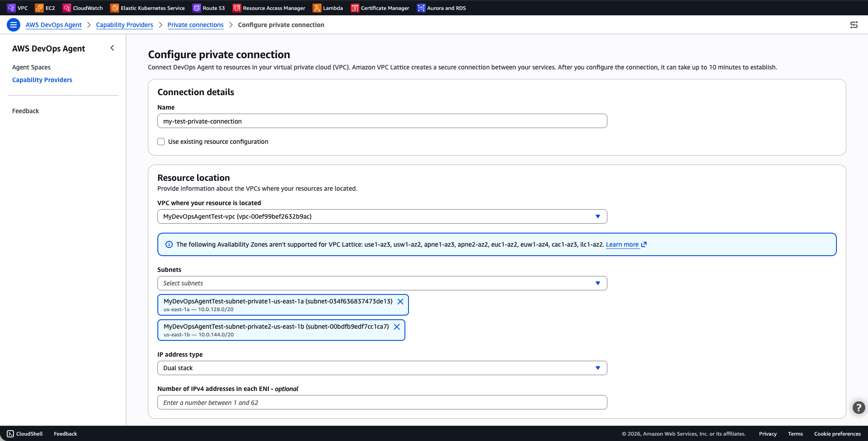The height and width of the screenshot is (441, 868).
Task: Click the Private connections breadcrumb link
Action: tap(195, 25)
